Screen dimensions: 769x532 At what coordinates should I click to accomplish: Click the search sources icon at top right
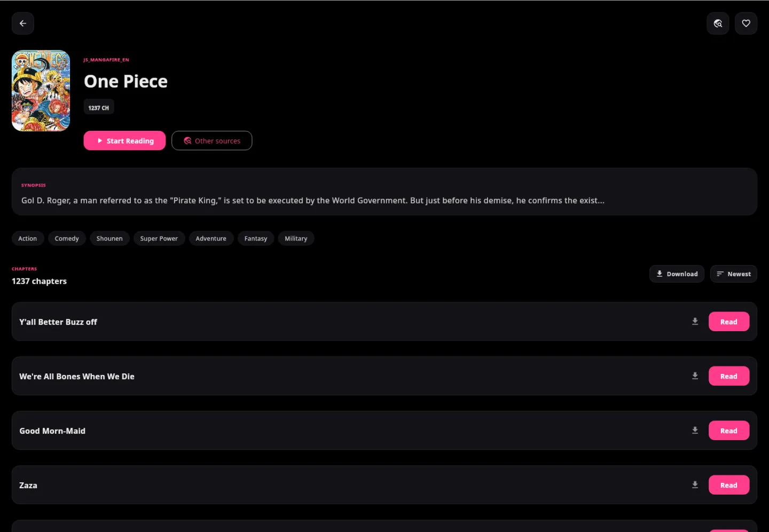(718, 24)
